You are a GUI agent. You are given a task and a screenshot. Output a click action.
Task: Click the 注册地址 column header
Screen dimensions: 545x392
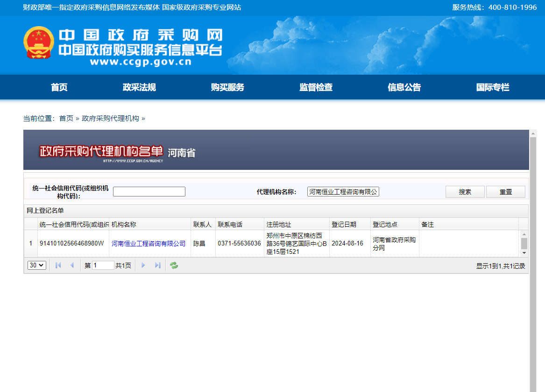coord(297,224)
